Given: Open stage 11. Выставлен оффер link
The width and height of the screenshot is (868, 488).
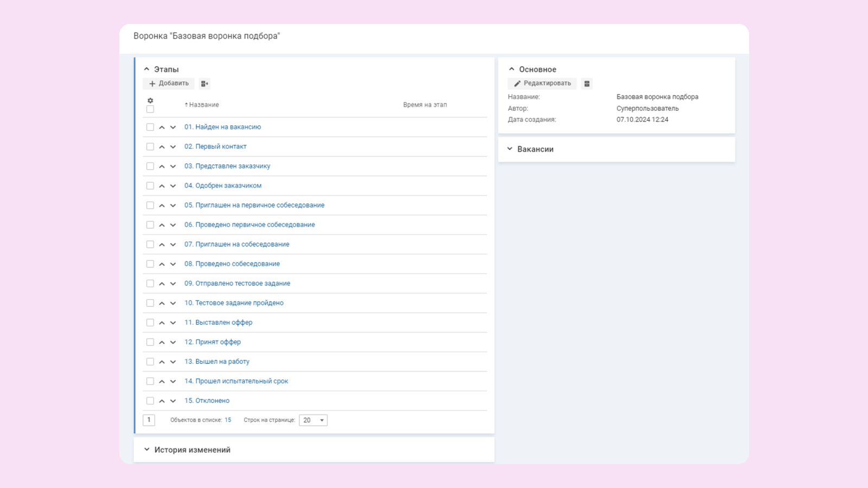Looking at the screenshot, I should pyautogui.click(x=219, y=322).
